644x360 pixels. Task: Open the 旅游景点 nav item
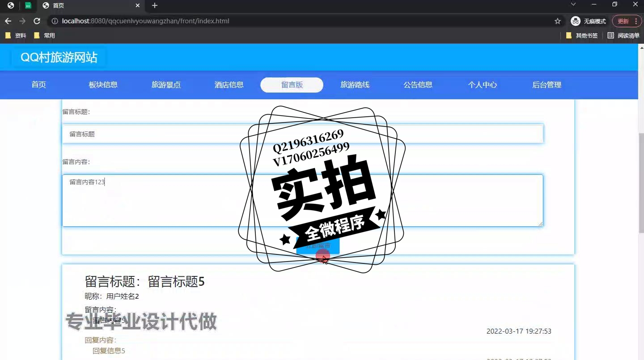point(166,85)
